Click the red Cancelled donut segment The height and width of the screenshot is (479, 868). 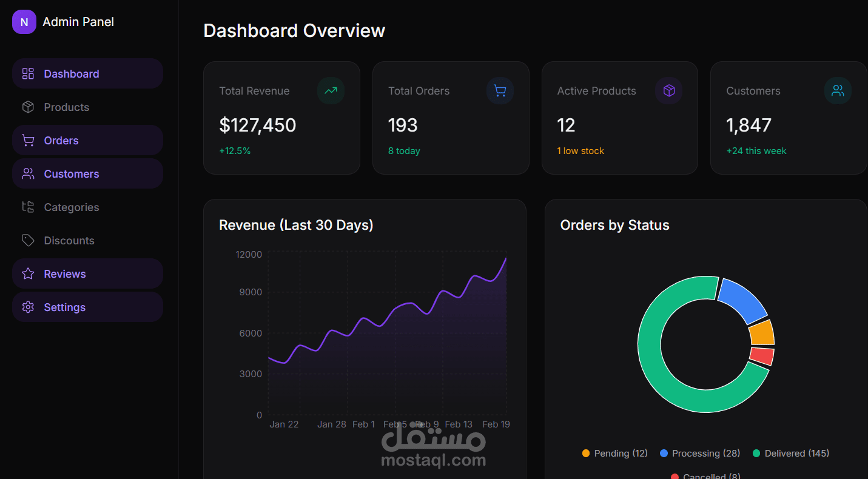[x=762, y=356]
